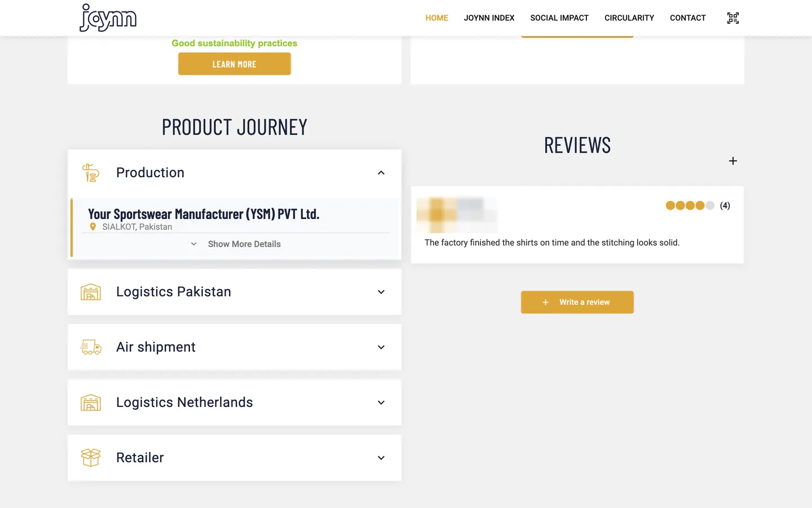Go to Social Impact page
Viewport: 812px width, 508px height.
[x=559, y=18]
